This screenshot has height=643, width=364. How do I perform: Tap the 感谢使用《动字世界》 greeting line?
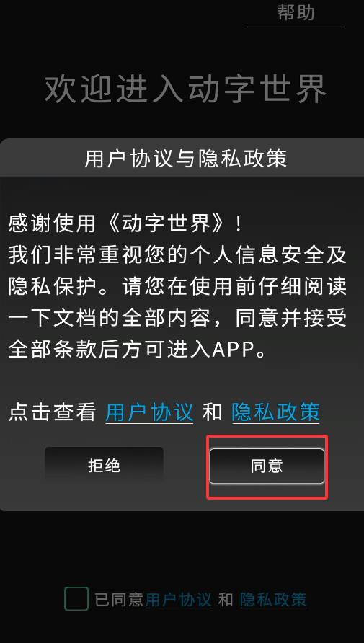125,224
